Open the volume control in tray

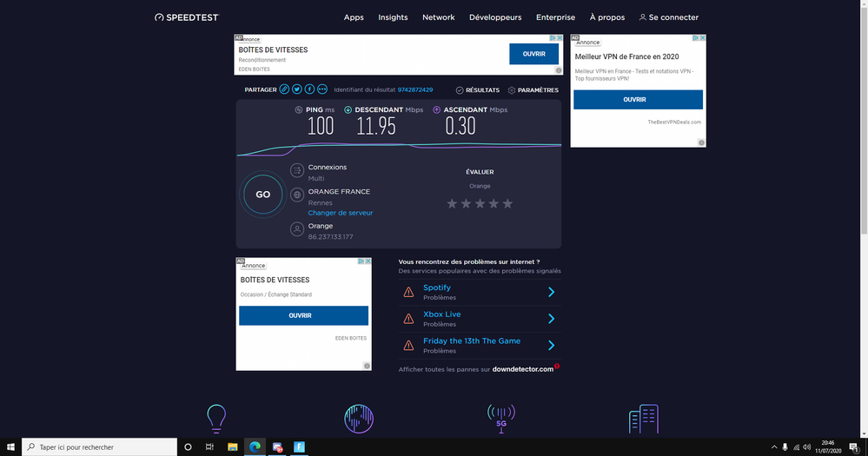tap(807, 447)
